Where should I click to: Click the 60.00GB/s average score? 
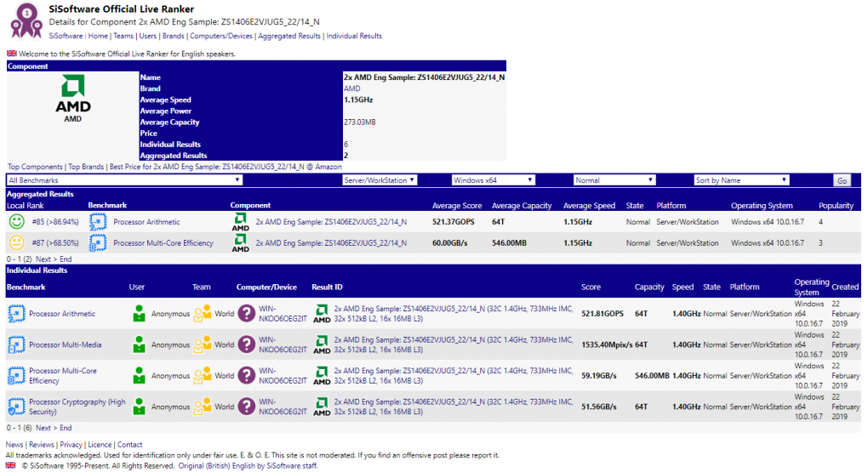(450, 243)
